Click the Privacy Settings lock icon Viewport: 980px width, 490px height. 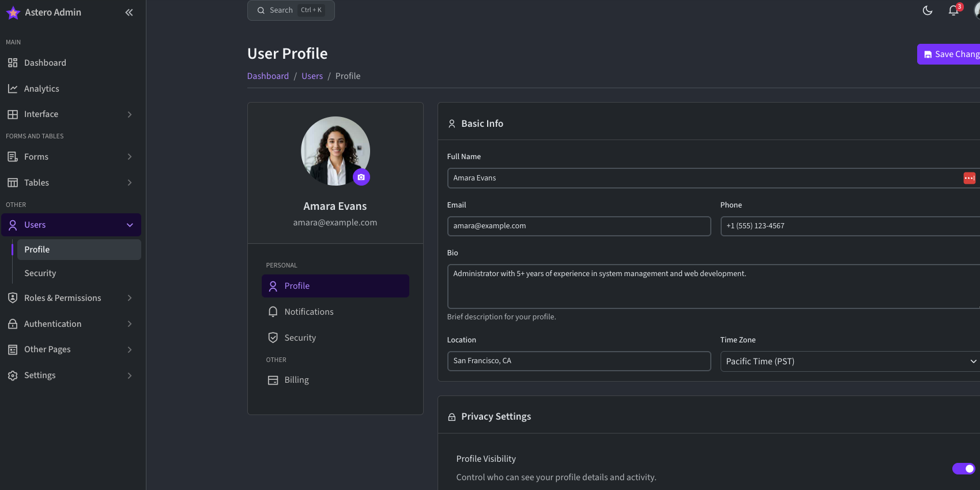tap(452, 417)
